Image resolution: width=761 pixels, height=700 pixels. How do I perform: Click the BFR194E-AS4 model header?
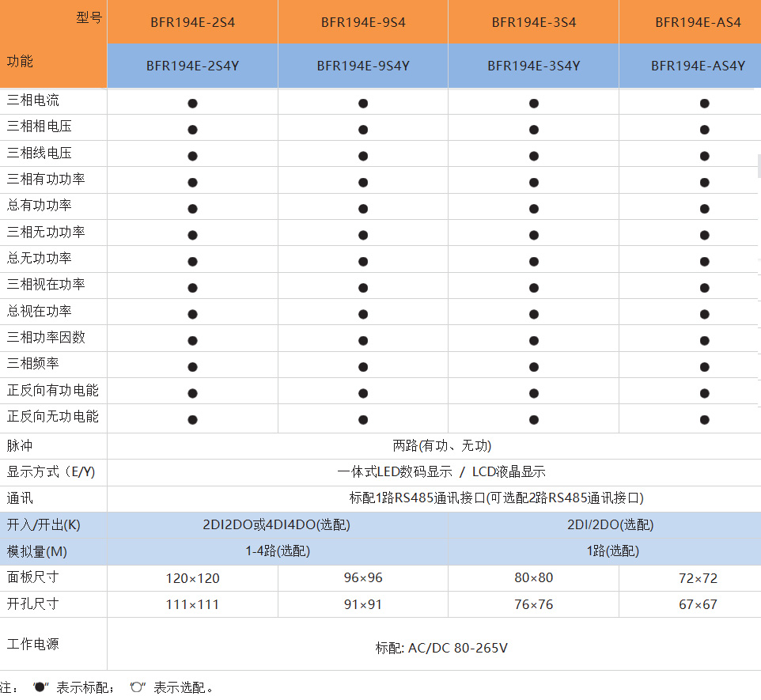click(698, 22)
